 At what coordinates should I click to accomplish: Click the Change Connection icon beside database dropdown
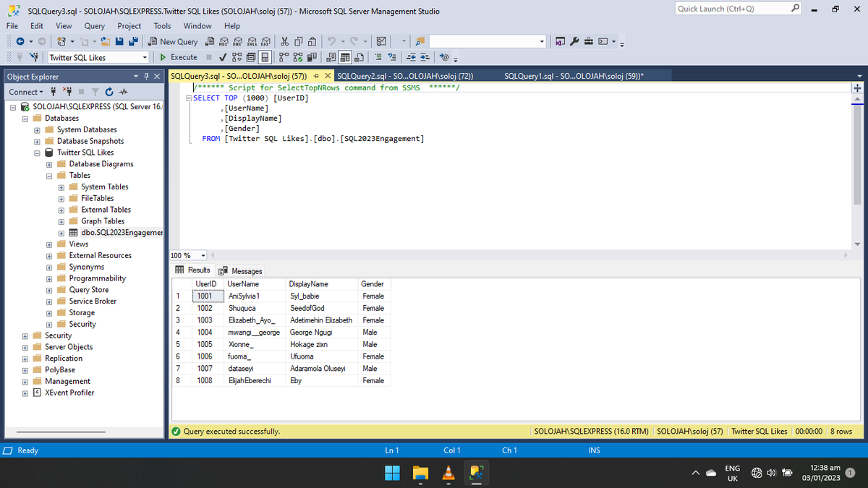coord(34,57)
